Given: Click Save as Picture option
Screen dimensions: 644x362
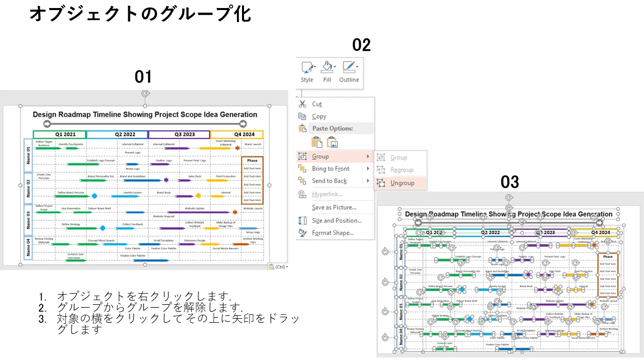Looking at the screenshot, I should click(334, 207).
